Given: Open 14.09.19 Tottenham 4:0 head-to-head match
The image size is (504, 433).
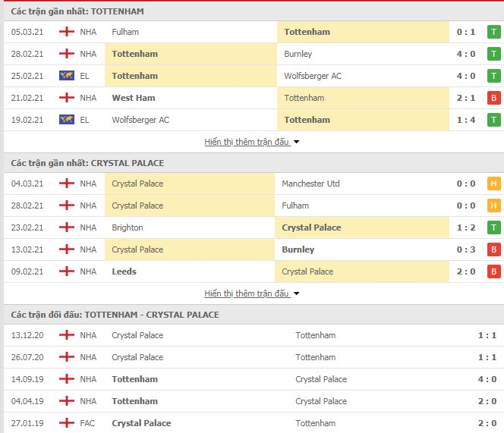Looking at the screenshot, I should [252, 379].
